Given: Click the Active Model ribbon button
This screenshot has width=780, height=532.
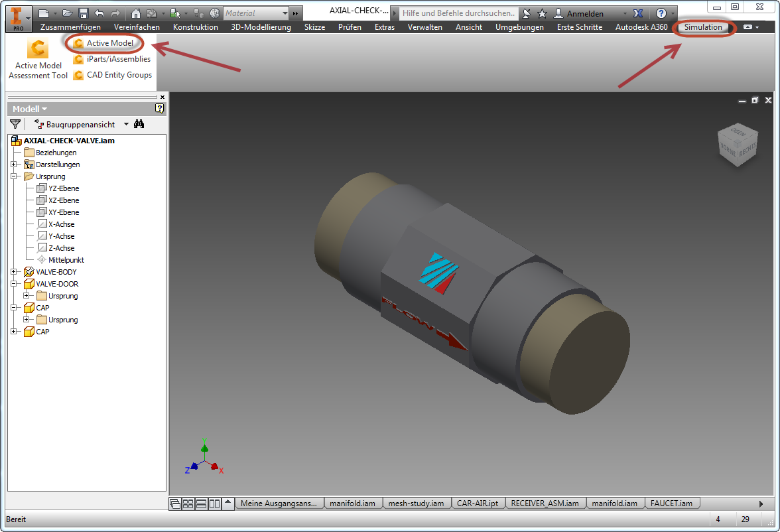Looking at the screenshot, I should coord(103,43).
